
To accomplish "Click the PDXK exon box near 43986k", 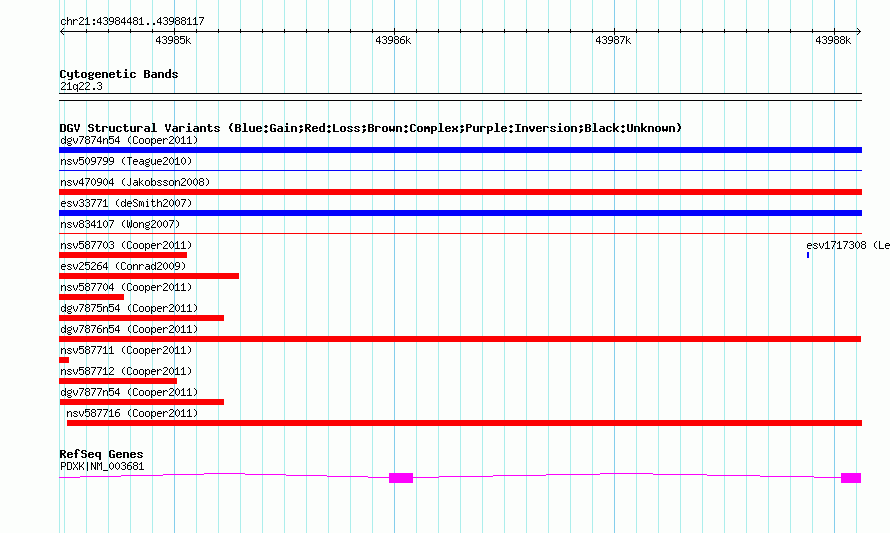I will 401,478.
